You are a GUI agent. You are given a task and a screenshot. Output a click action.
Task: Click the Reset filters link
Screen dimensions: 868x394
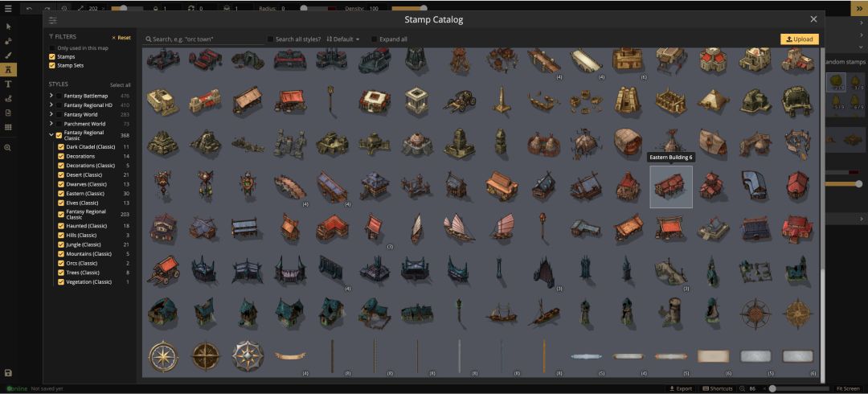121,38
